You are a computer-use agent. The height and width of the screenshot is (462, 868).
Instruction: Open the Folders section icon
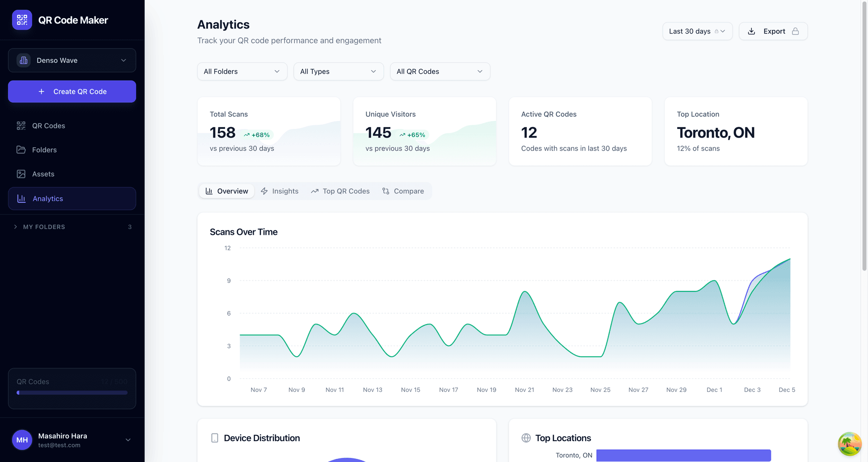point(21,150)
